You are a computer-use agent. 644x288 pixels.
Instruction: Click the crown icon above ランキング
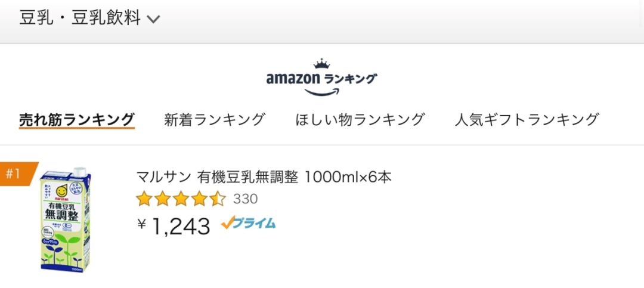[321, 64]
